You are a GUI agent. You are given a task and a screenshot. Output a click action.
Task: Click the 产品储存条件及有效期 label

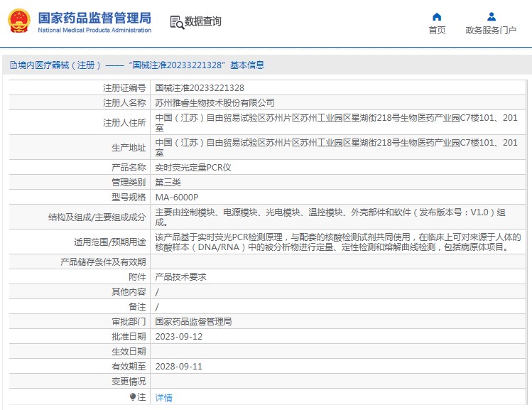[x=103, y=261]
